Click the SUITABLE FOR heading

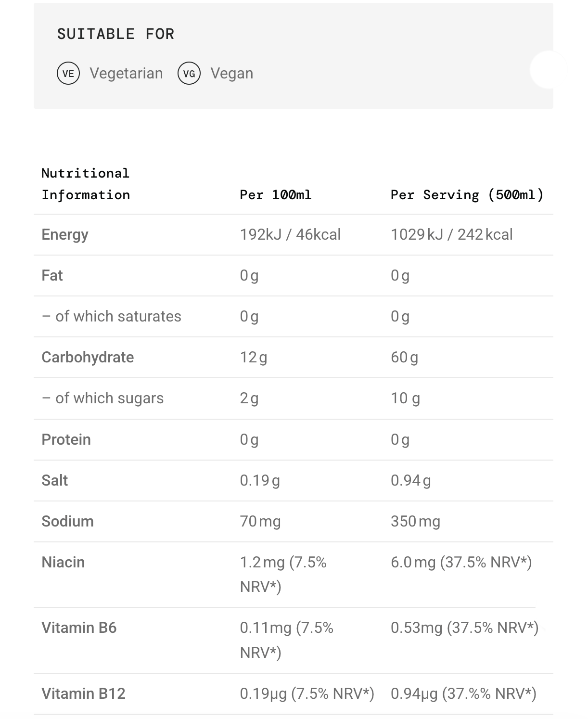[x=115, y=34]
